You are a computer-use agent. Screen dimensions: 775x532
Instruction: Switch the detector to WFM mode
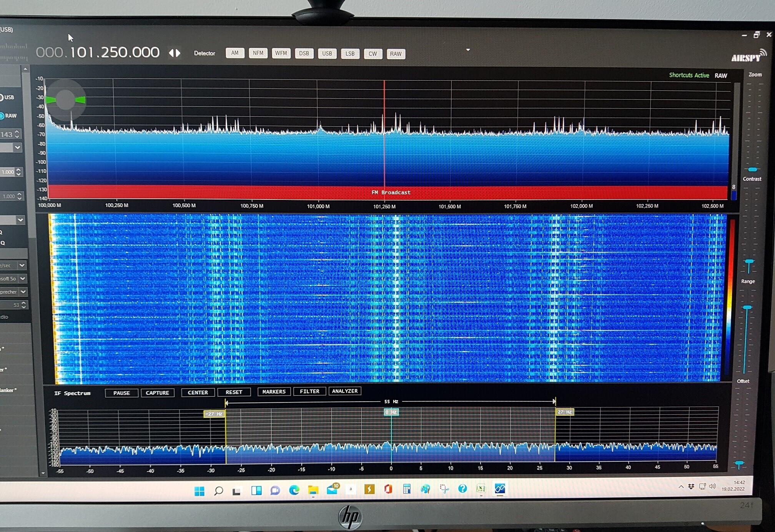281,53
